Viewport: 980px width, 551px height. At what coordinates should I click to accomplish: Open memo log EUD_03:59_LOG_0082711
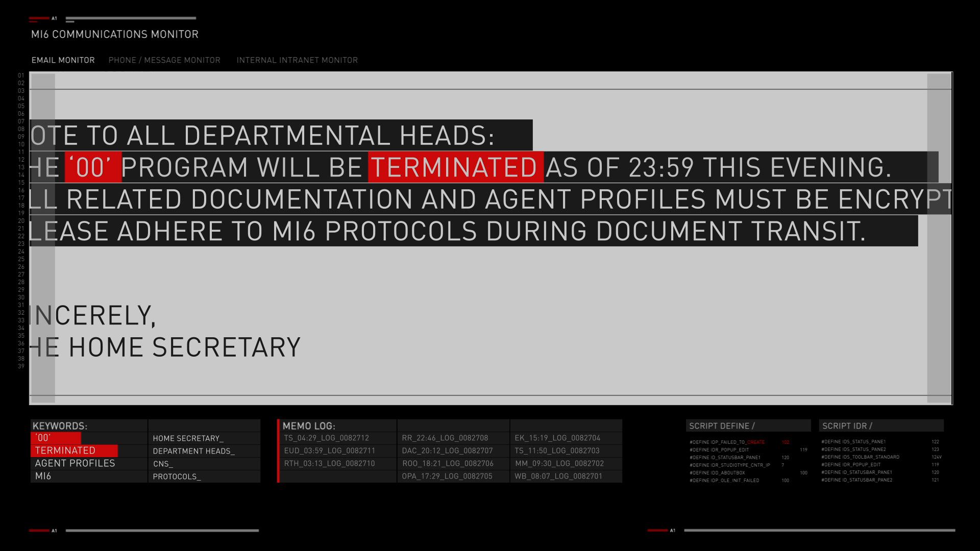(x=329, y=450)
